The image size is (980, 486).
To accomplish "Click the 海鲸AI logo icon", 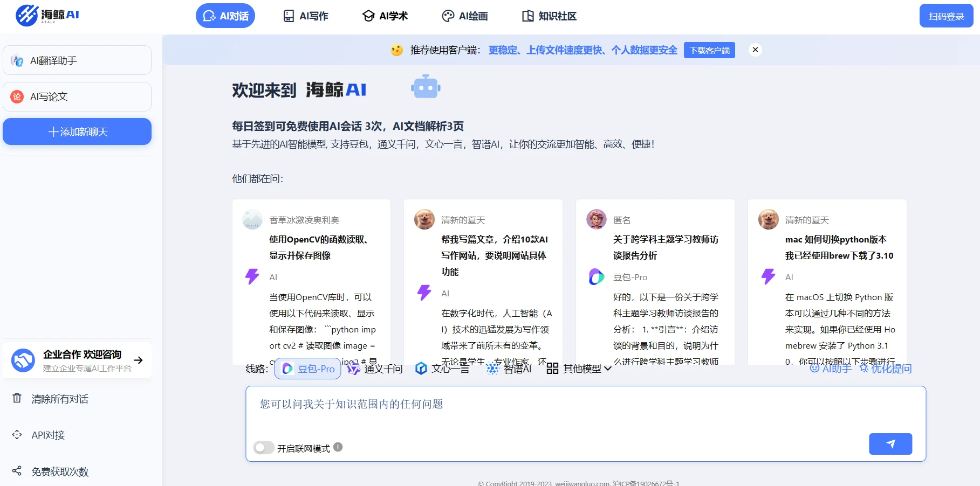I will tap(27, 16).
